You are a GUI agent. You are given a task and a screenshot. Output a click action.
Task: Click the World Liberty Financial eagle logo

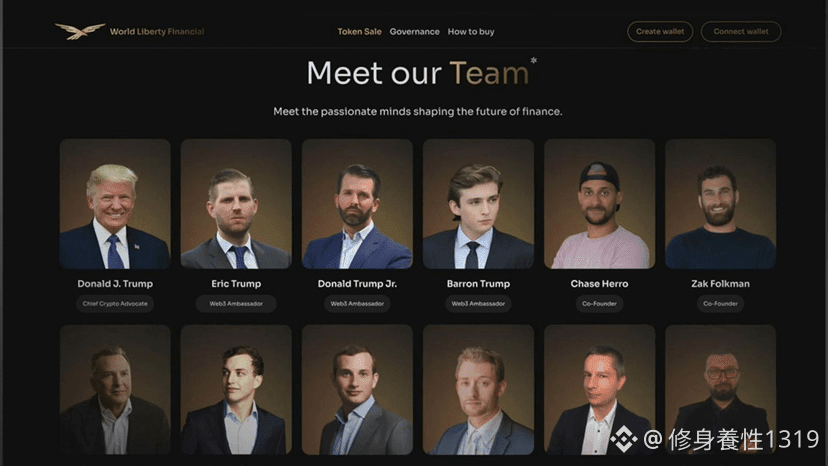pos(80,31)
